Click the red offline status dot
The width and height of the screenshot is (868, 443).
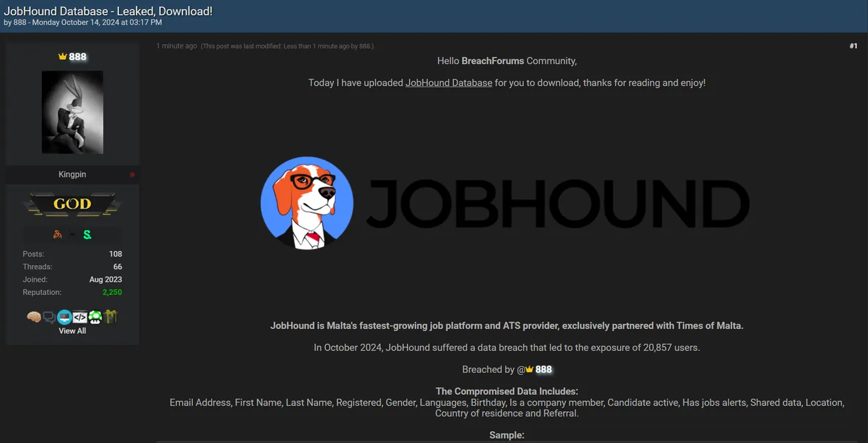click(x=132, y=175)
